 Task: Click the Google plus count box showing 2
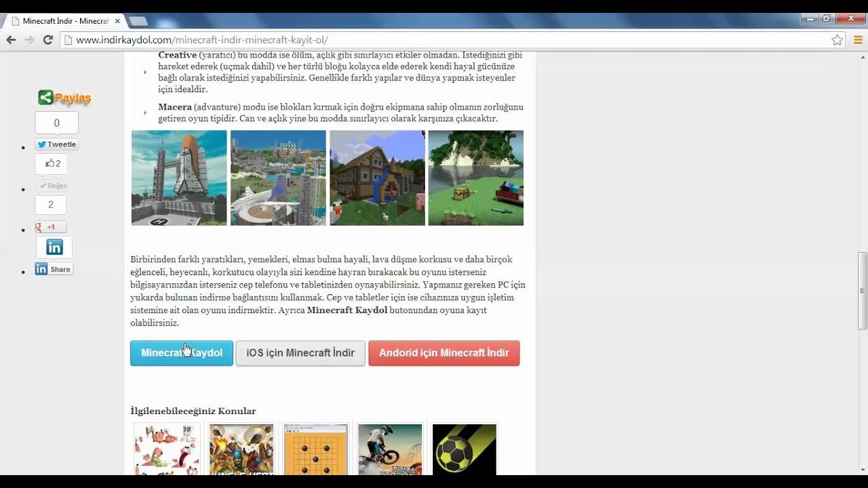(50, 205)
